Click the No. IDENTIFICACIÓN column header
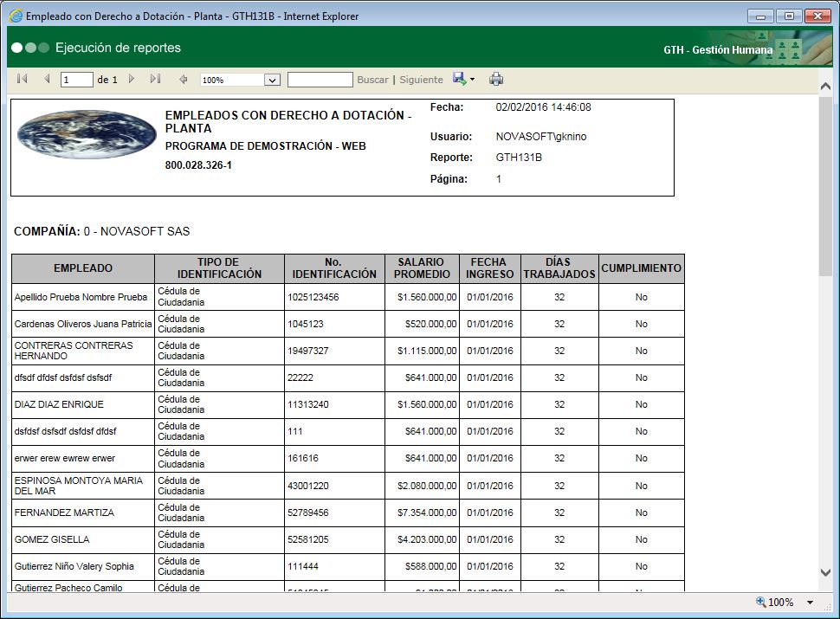This screenshot has width=840, height=619. [x=334, y=268]
